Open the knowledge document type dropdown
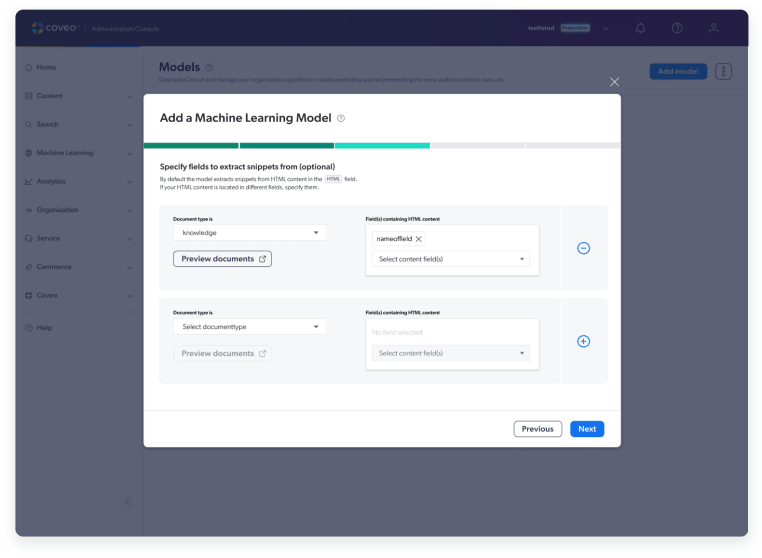The height and width of the screenshot is (558, 762). tap(249, 233)
